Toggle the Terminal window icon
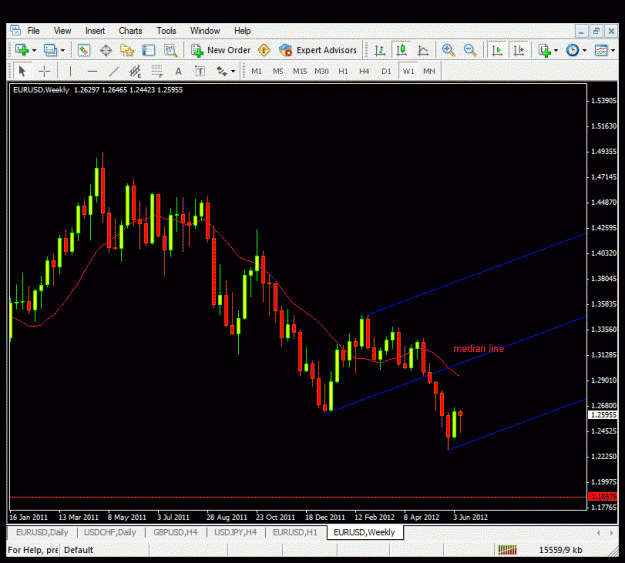Viewport: 625px width, 563px height. (148, 50)
